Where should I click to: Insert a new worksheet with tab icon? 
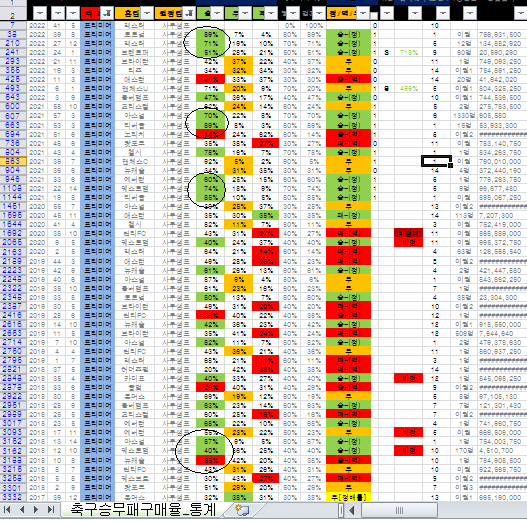pos(242,510)
